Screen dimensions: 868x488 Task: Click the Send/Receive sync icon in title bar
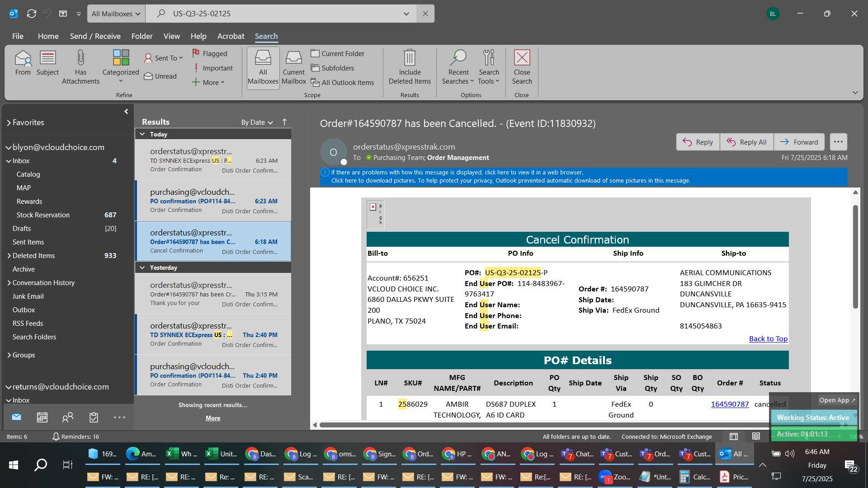point(31,14)
